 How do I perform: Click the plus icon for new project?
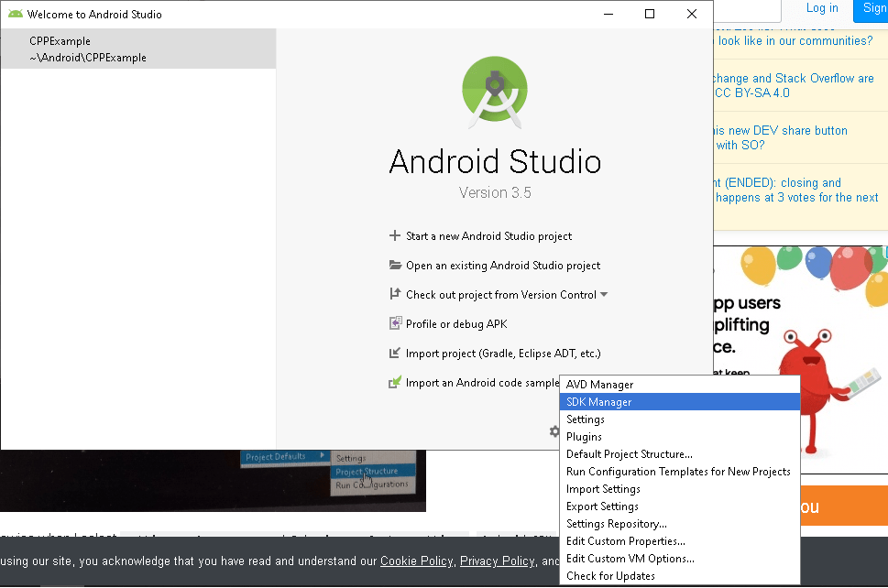(395, 235)
